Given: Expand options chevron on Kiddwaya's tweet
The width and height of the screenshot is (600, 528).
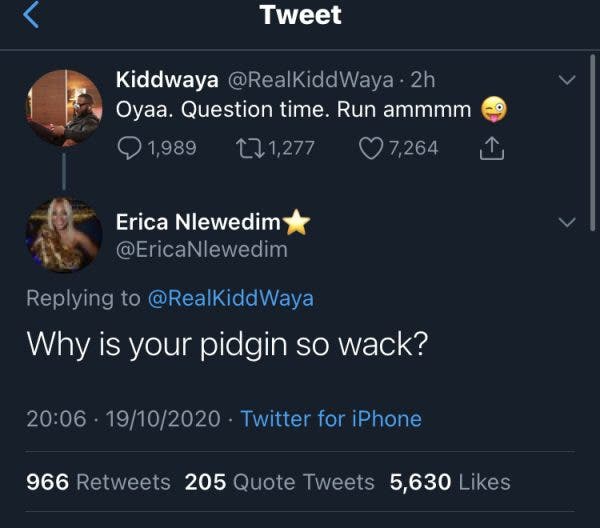Looking at the screenshot, I should (567, 79).
